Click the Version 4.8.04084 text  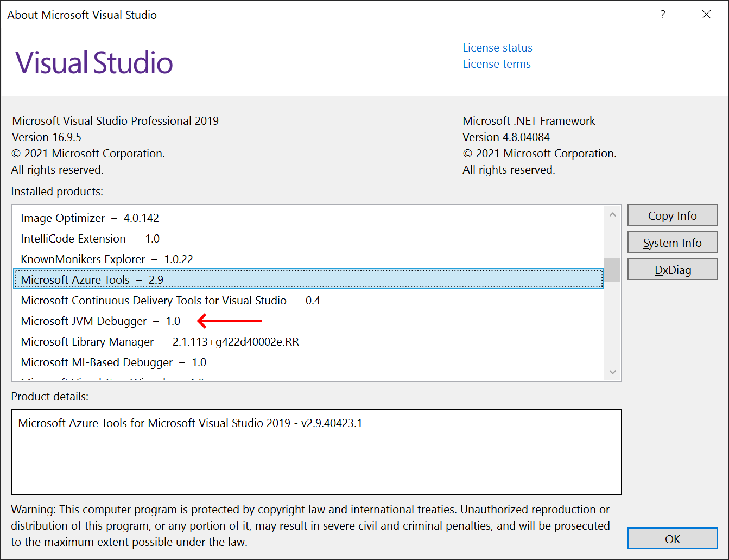(506, 137)
